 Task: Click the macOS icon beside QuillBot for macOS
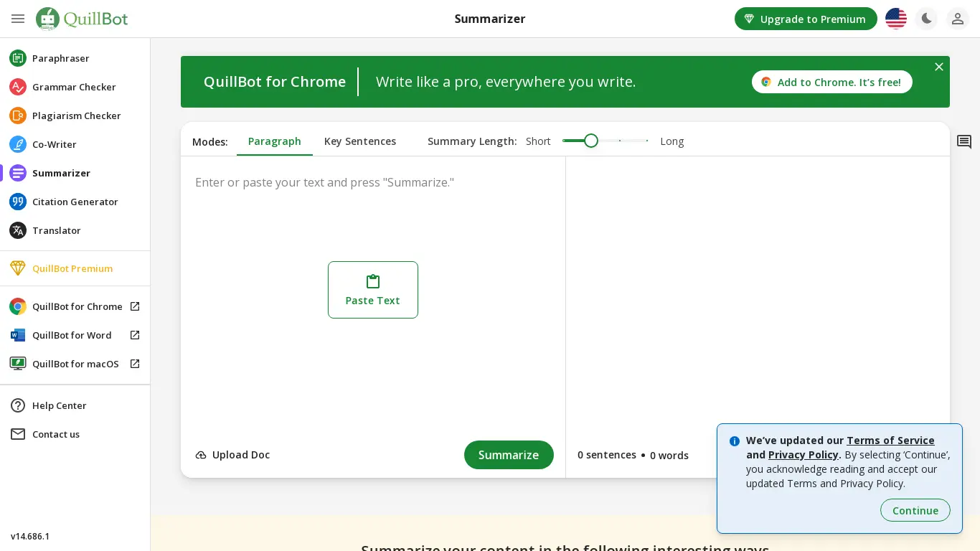point(18,364)
